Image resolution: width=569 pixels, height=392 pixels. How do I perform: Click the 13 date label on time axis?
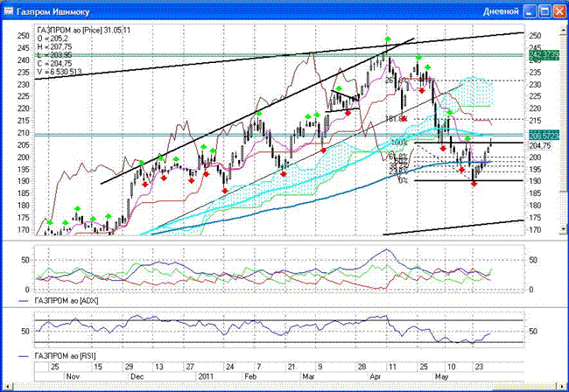159,367
